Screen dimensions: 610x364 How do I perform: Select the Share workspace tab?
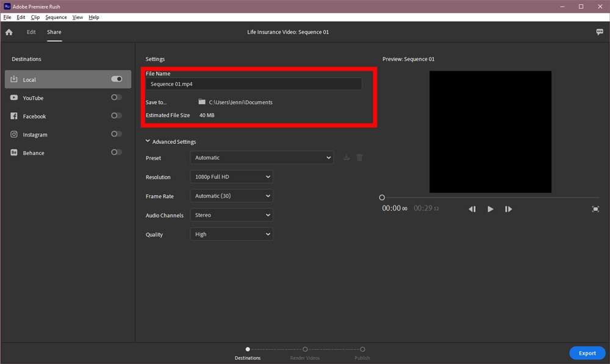[x=54, y=32]
